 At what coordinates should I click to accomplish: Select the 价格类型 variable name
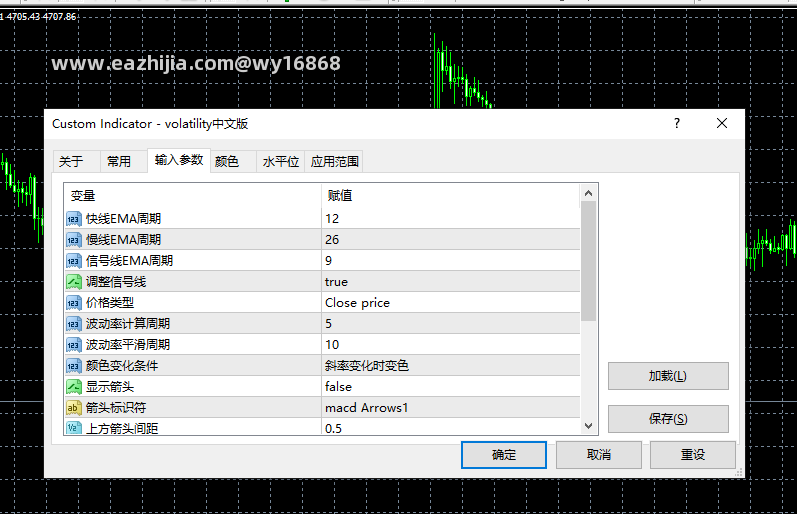coord(110,303)
